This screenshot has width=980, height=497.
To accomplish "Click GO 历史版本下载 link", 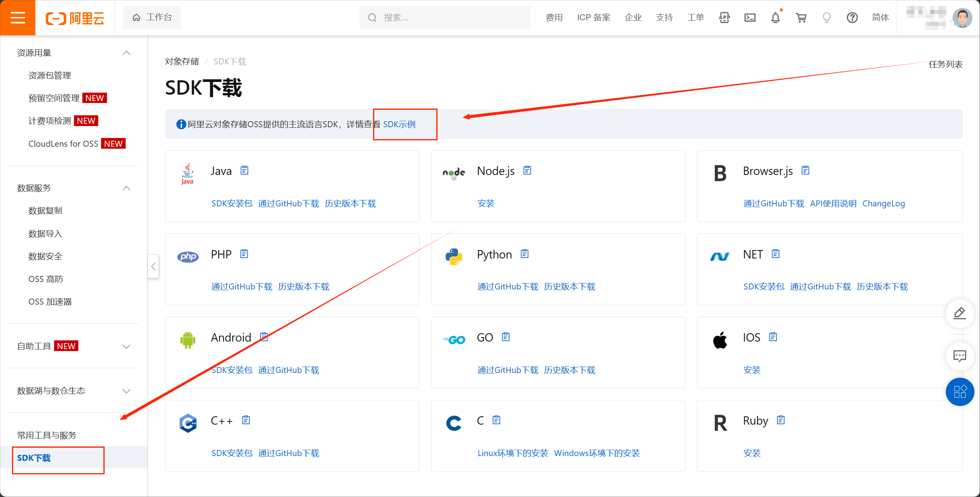I will pyautogui.click(x=570, y=370).
